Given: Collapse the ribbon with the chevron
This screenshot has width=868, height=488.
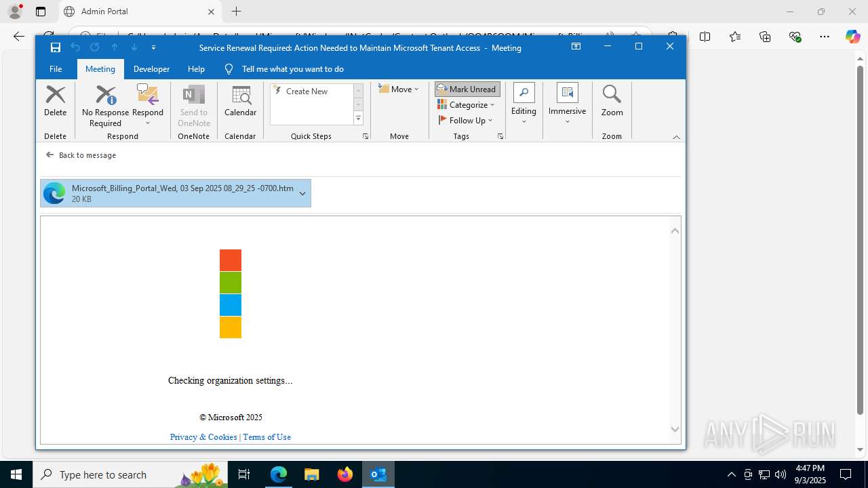Looking at the screenshot, I should pyautogui.click(x=676, y=137).
